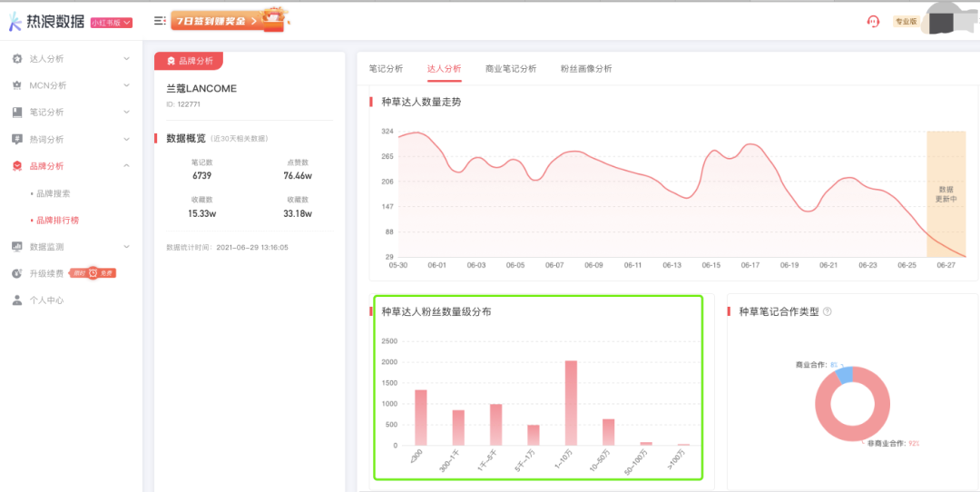Open 品牌排行榜 submenu item
This screenshot has height=492, width=980.
[x=57, y=221]
